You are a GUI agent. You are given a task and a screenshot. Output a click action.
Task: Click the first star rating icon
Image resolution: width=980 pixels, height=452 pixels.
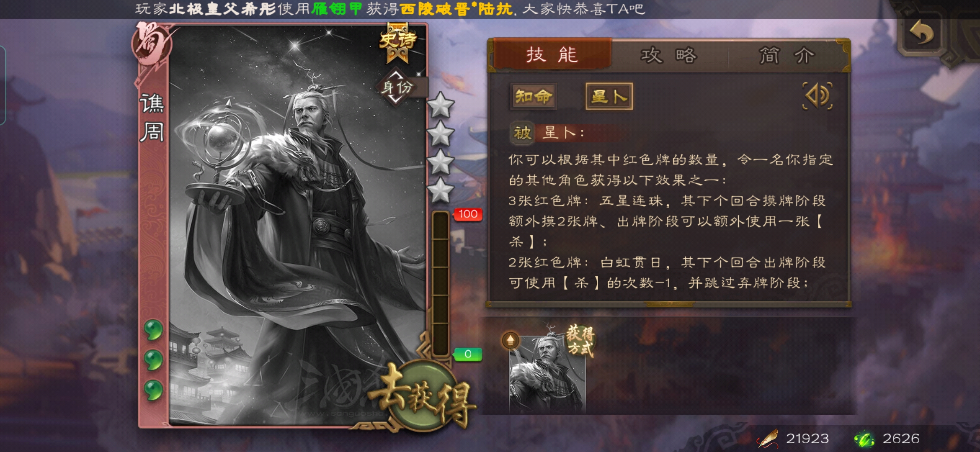tap(440, 105)
